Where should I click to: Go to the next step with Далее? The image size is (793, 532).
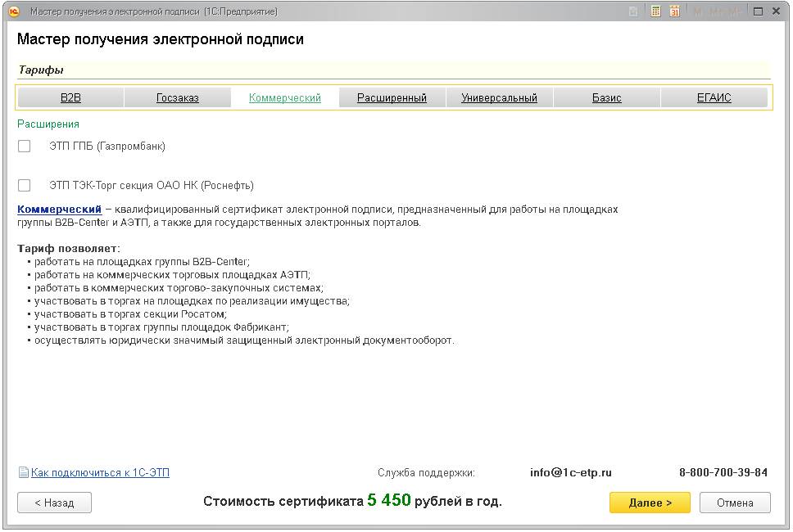[x=650, y=503]
